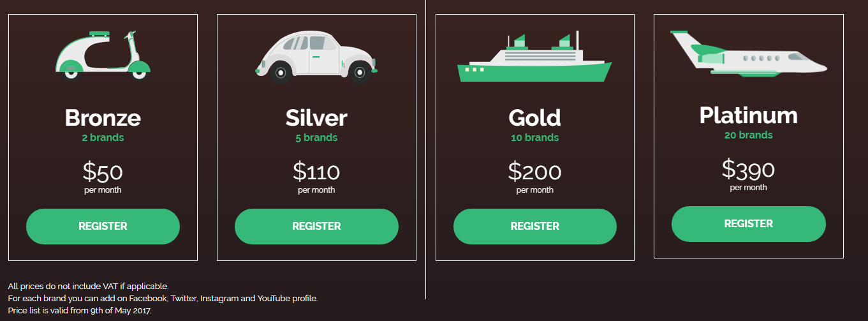Select the Bronze plan heading

click(x=103, y=118)
